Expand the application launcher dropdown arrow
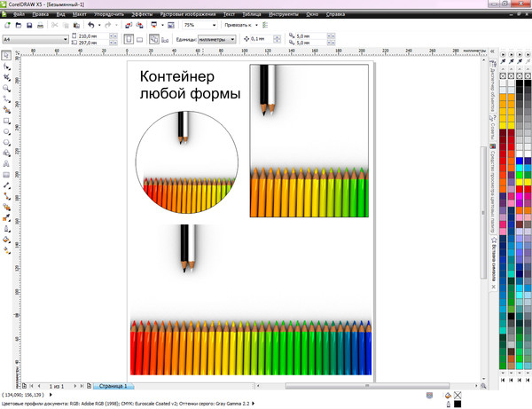532x409 pixels. 162,25
